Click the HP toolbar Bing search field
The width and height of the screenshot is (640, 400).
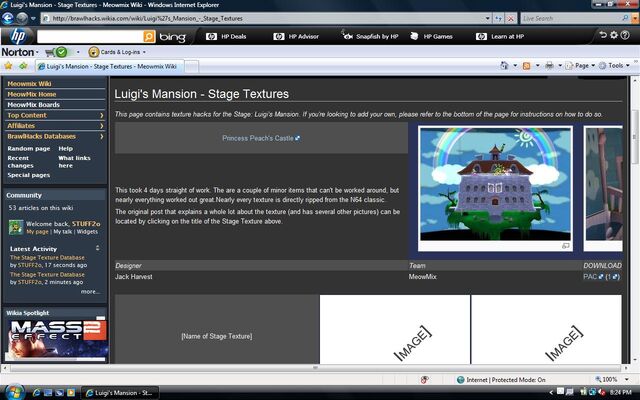(x=90, y=36)
